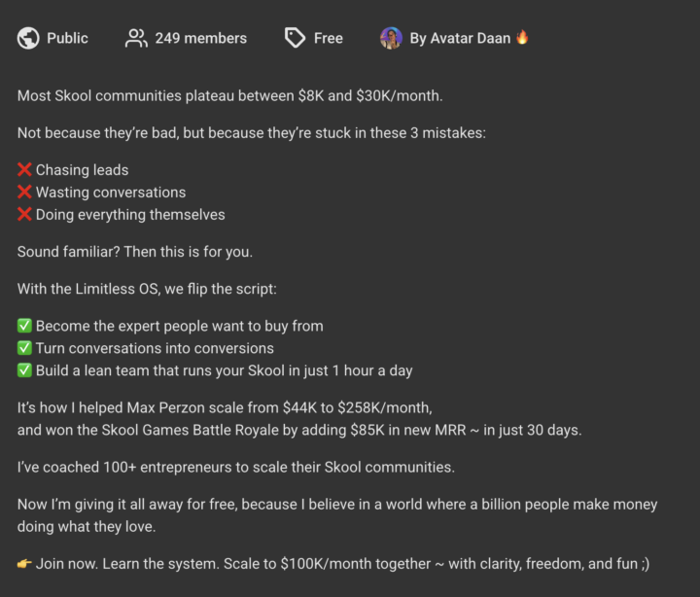Click green checkmark beside Turn conversations
Screen dimensions: 700x597
pos(24,348)
